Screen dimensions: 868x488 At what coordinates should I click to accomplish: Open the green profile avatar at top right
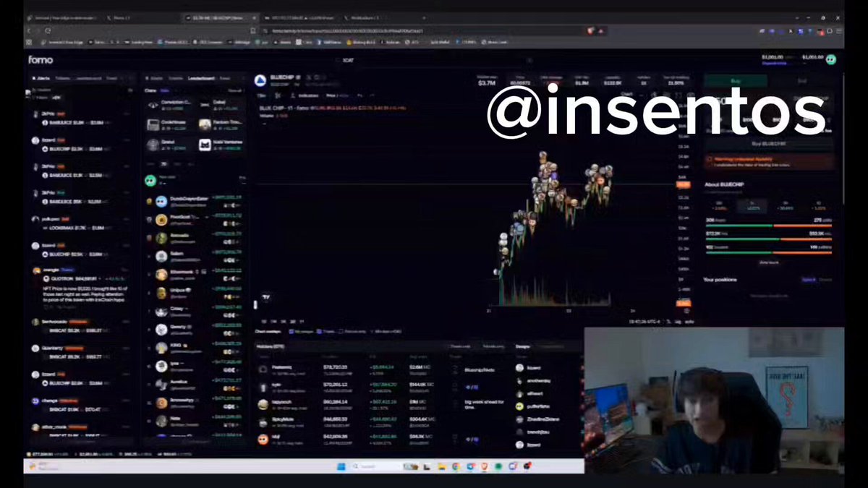point(831,59)
